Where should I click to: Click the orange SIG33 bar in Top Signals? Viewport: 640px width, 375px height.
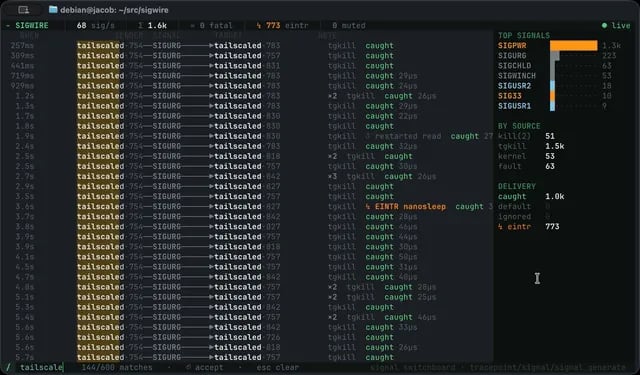point(553,96)
